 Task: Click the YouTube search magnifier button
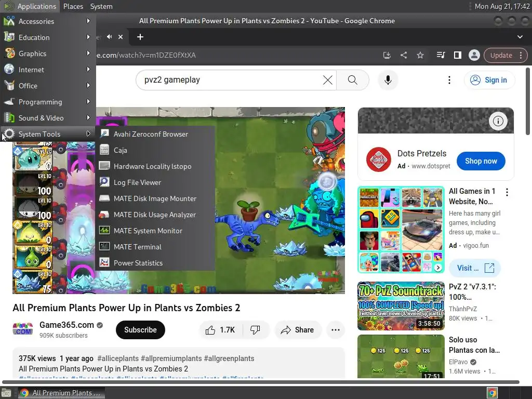353,80
